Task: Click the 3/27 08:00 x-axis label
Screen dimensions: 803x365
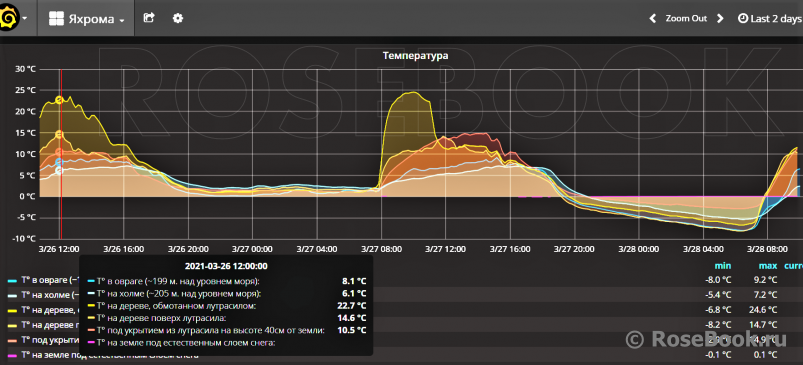Action: [x=382, y=249]
